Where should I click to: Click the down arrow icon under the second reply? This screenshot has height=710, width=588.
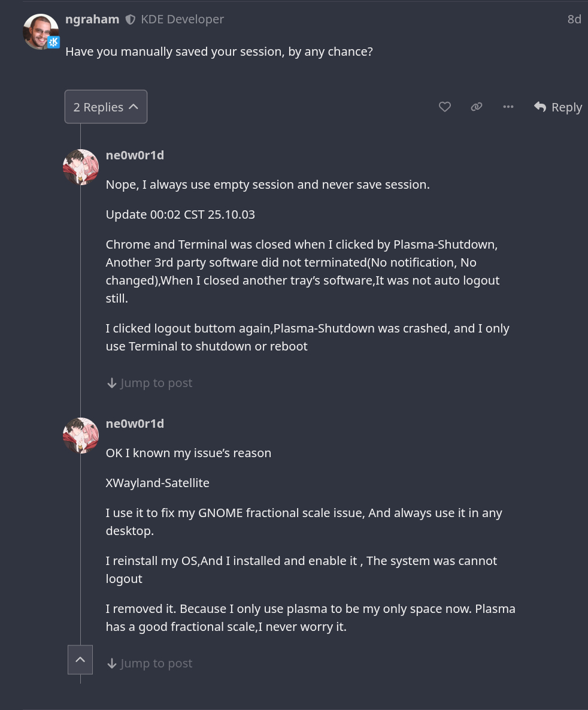click(111, 663)
